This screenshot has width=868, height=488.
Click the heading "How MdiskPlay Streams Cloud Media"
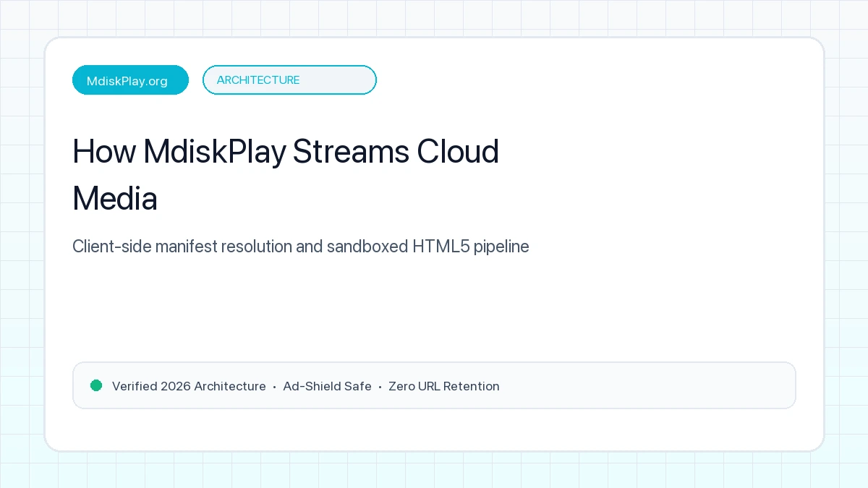(286, 175)
